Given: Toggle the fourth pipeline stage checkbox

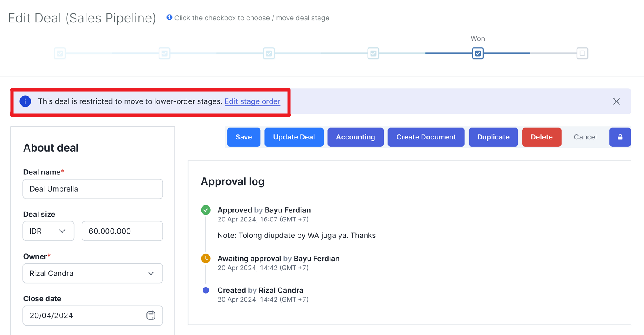Looking at the screenshot, I should [x=374, y=54].
